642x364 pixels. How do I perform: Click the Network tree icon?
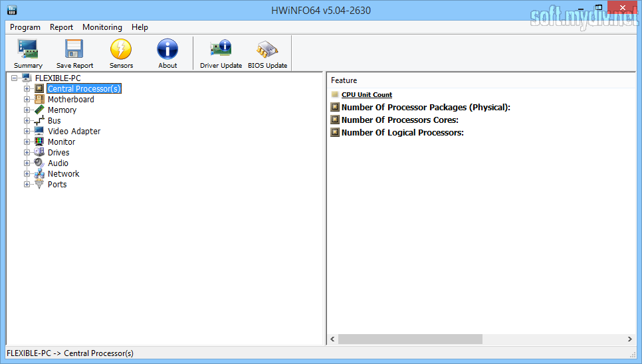click(x=39, y=173)
